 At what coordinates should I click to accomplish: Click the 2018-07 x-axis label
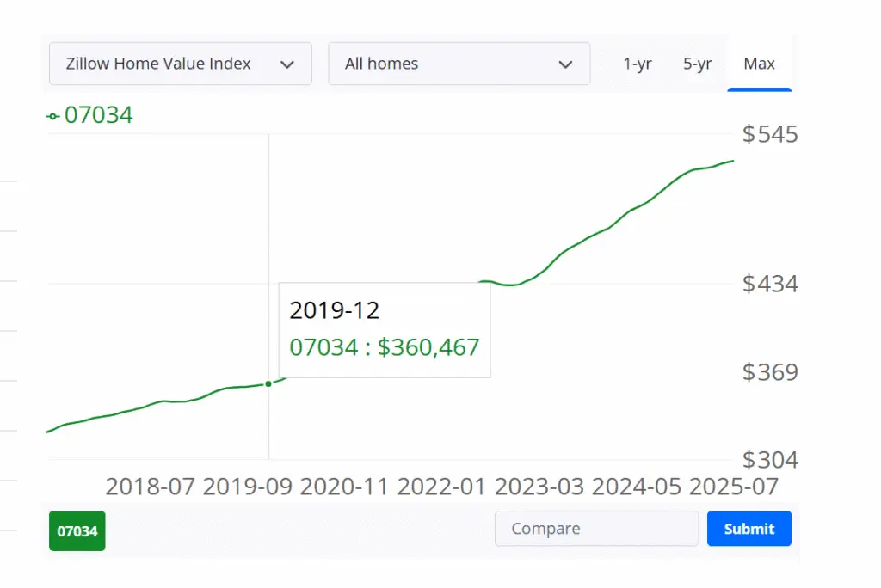pyautogui.click(x=151, y=487)
